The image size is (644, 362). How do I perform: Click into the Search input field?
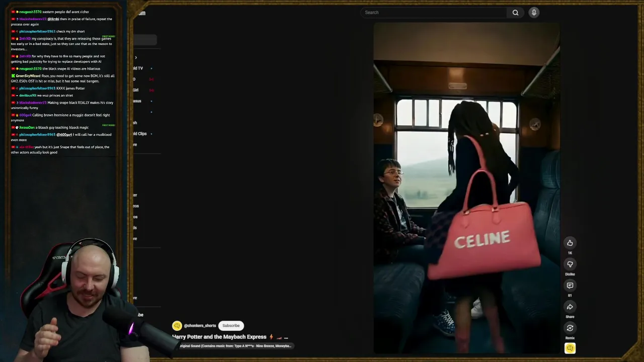click(434, 13)
